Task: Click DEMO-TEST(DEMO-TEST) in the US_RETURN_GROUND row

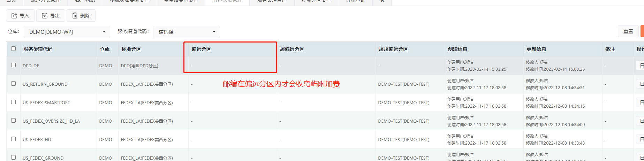Action: tap(404, 84)
